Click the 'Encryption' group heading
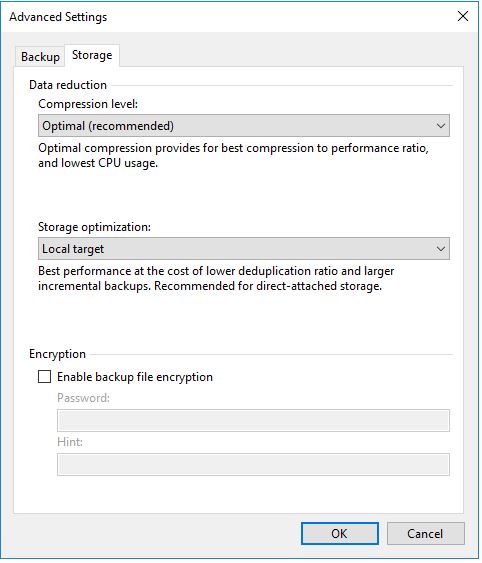This screenshot has width=482, height=563. click(57, 354)
